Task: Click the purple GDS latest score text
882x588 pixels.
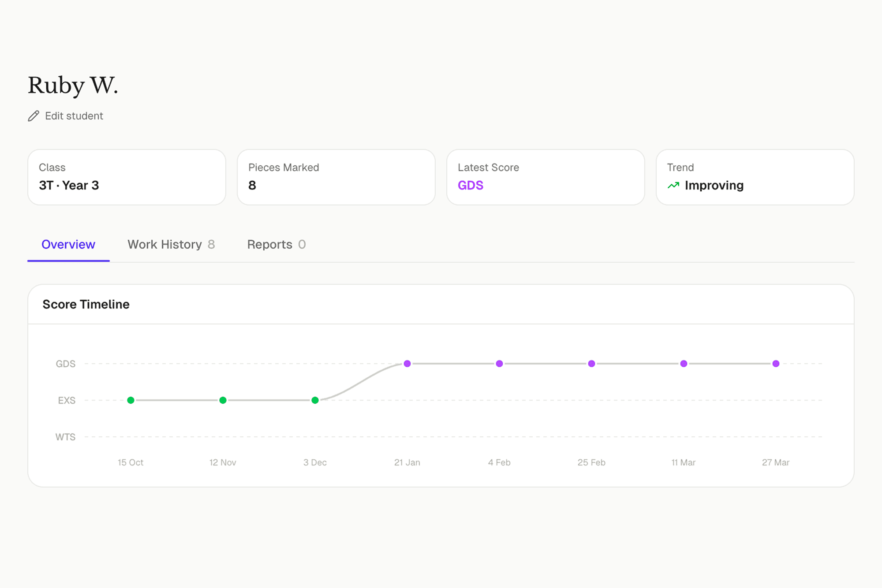Action: point(471,185)
